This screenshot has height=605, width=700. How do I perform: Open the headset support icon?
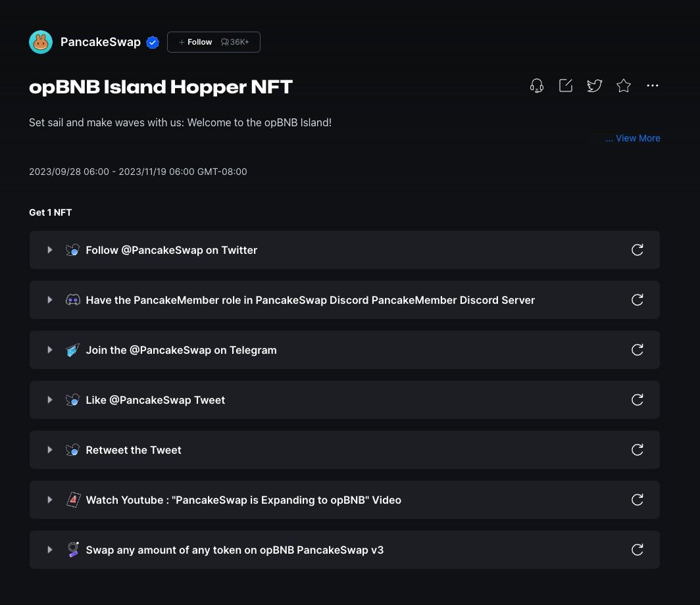(x=537, y=85)
